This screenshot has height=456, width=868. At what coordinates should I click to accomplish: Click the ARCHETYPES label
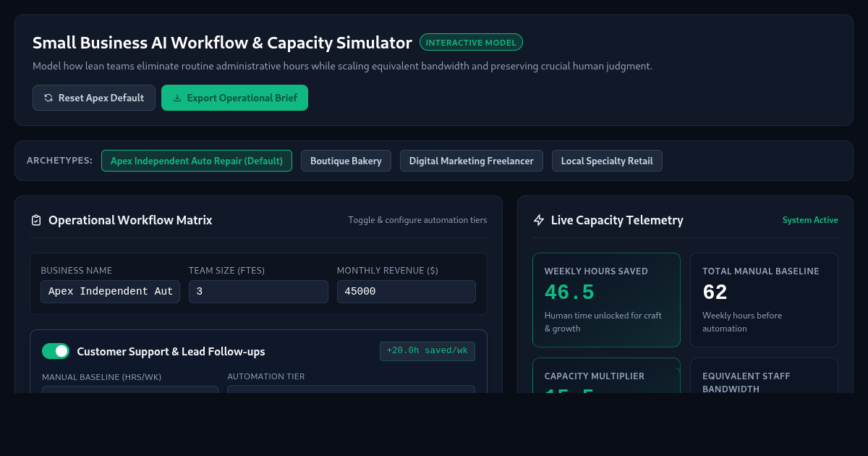(59, 161)
